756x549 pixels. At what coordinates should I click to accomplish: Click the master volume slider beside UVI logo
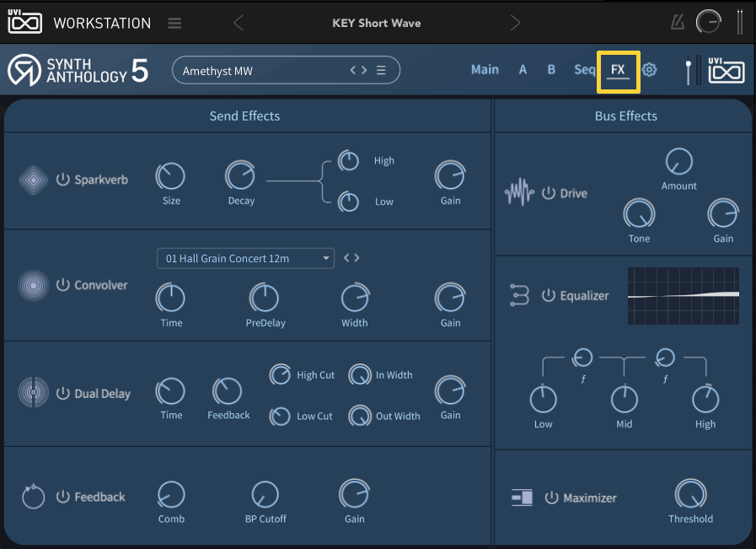pyautogui.click(x=689, y=72)
